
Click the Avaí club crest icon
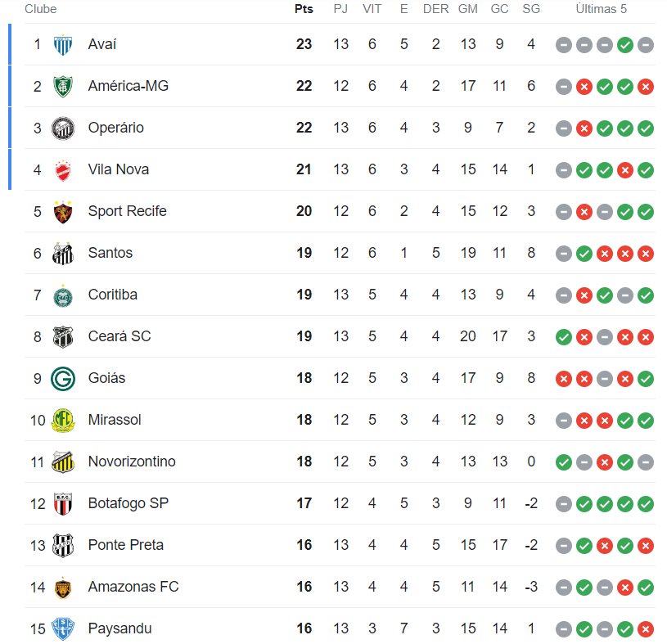click(x=63, y=45)
